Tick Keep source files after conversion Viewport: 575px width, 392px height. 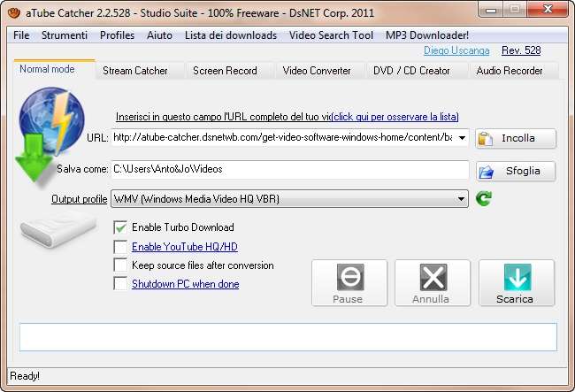tap(120, 265)
